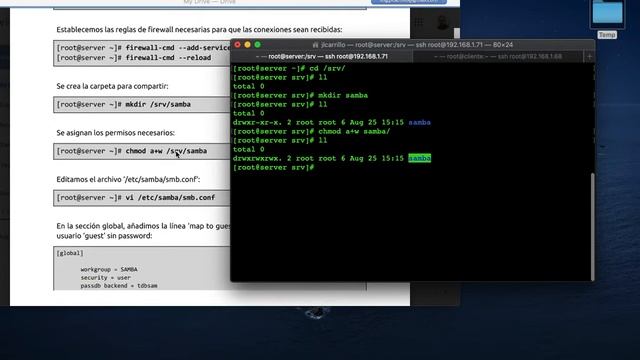Click 'security = user' line in config block
640x360 pixels.
tap(106, 278)
